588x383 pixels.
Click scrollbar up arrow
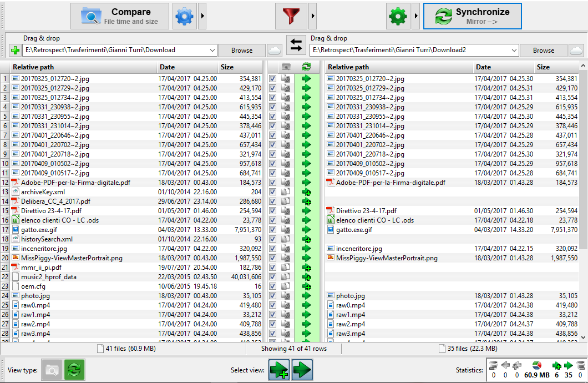point(583,66)
